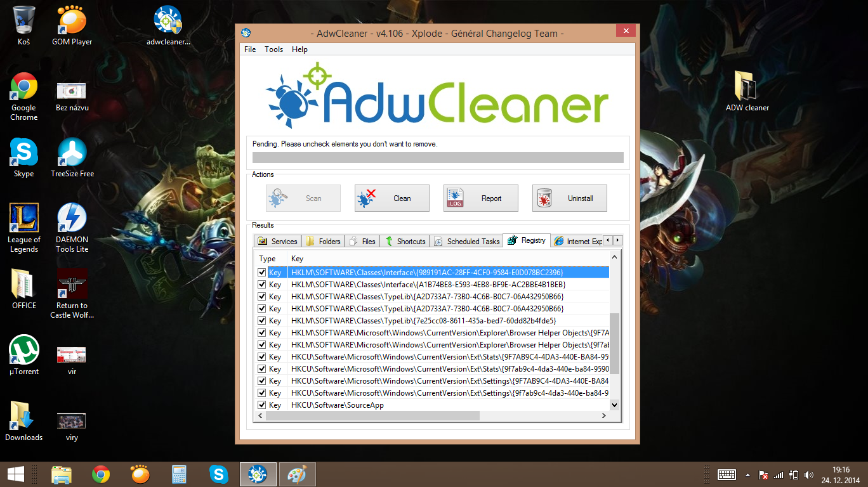Switch to the Files tab
Viewport: 868px width, 487px height.
point(363,241)
